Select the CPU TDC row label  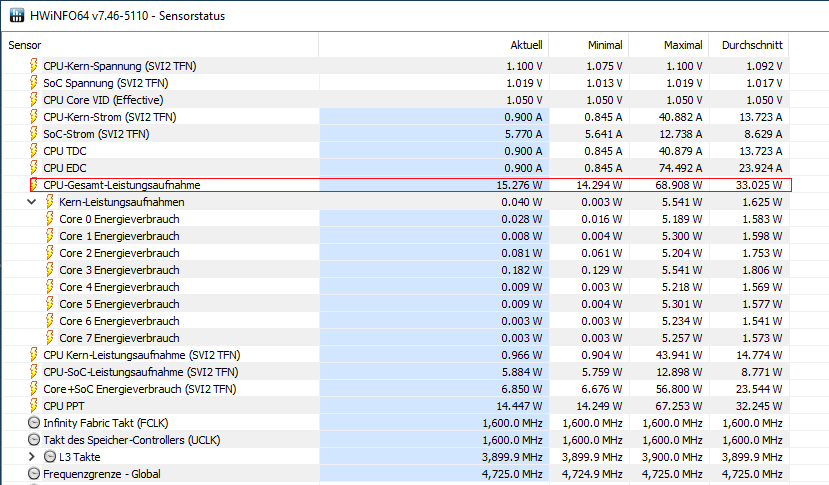coord(65,151)
